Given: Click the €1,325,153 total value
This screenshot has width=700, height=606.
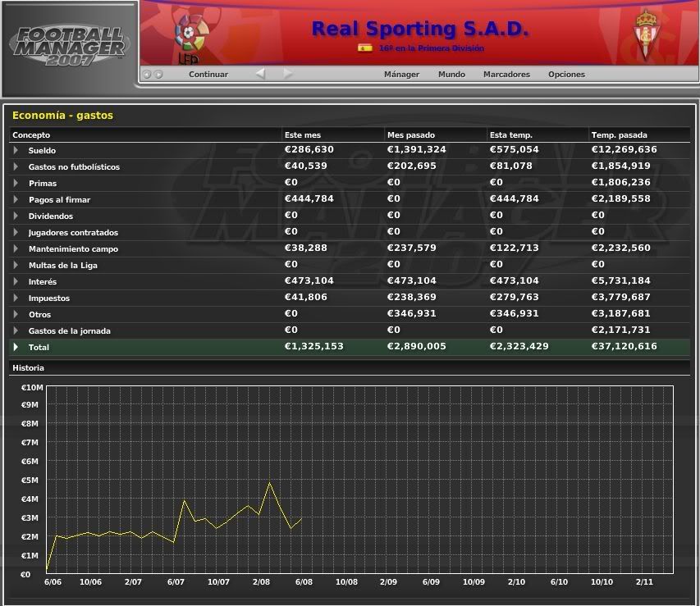Looking at the screenshot, I should (x=313, y=346).
